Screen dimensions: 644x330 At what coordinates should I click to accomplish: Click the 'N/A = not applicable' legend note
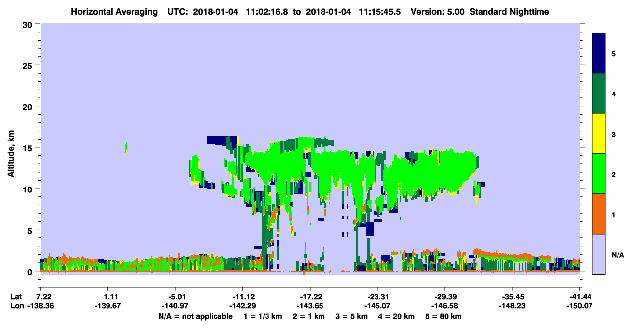coord(195,316)
